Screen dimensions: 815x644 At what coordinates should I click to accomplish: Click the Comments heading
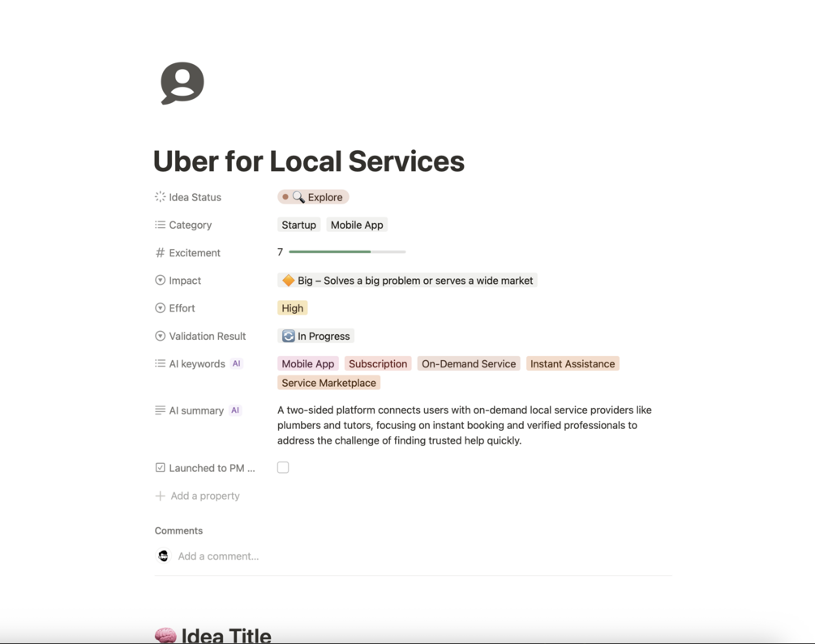click(x=178, y=530)
